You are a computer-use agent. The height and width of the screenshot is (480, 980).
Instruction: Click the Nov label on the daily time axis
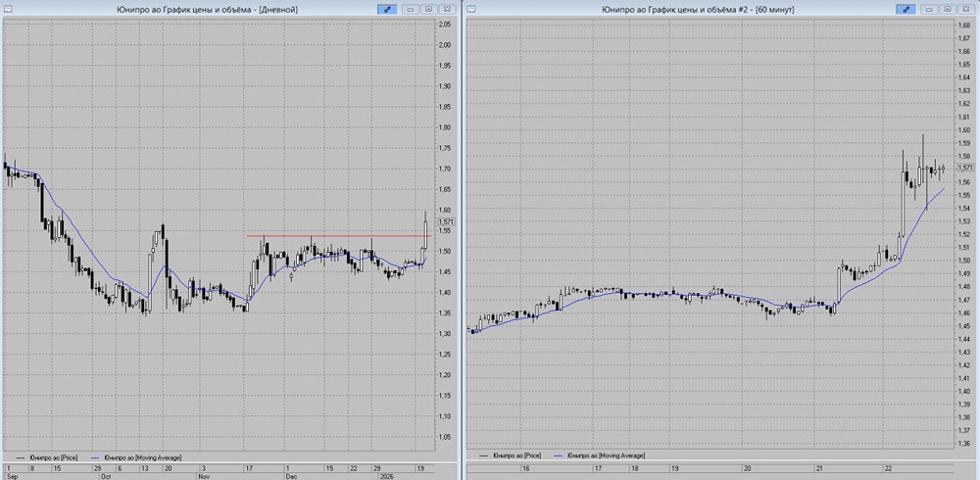203,476
